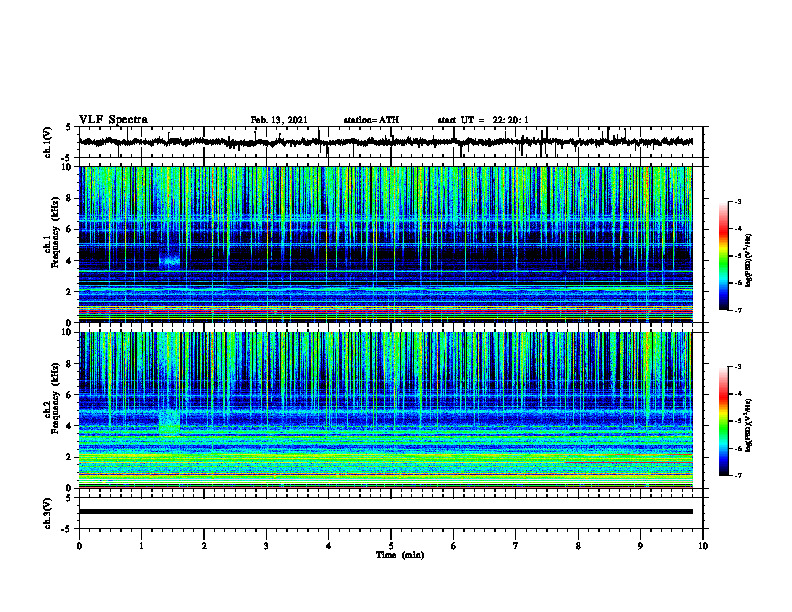Click the ch.1 spectrogram colorbar
Screen dimensions: 792x612
pyautogui.click(x=723, y=256)
